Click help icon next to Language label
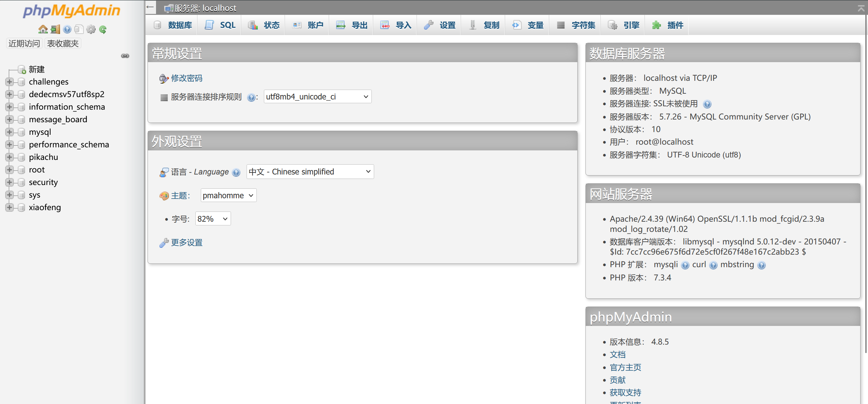 coord(236,172)
